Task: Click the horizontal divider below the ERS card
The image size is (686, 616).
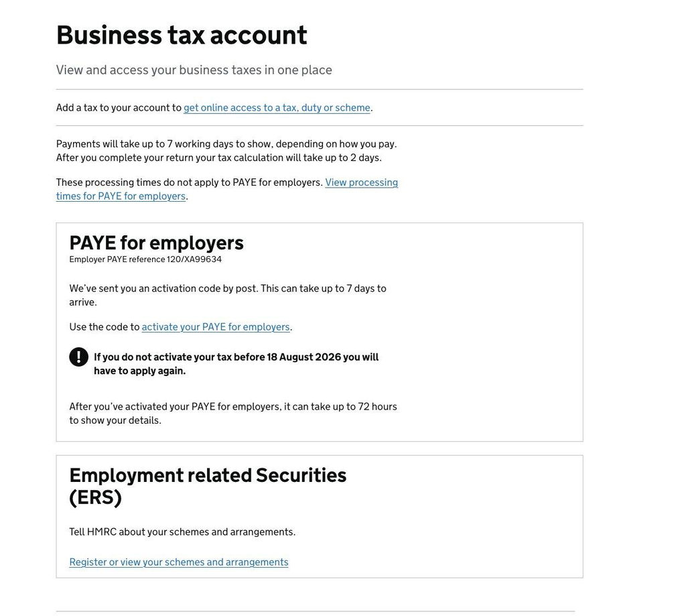Action: [316, 611]
